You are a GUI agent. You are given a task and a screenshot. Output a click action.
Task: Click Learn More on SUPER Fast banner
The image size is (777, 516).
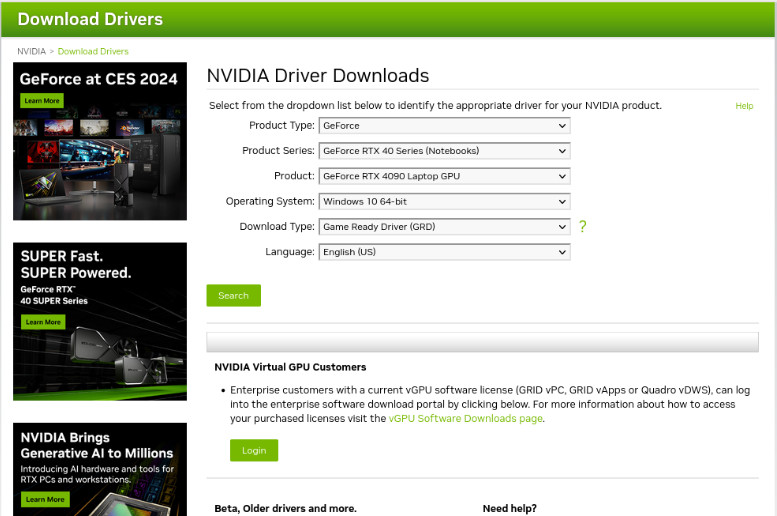click(x=43, y=322)
